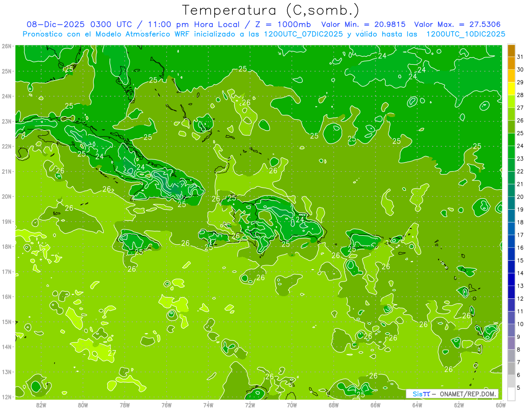
Task: Select the 19N latitude axis label
Action: 6,221
